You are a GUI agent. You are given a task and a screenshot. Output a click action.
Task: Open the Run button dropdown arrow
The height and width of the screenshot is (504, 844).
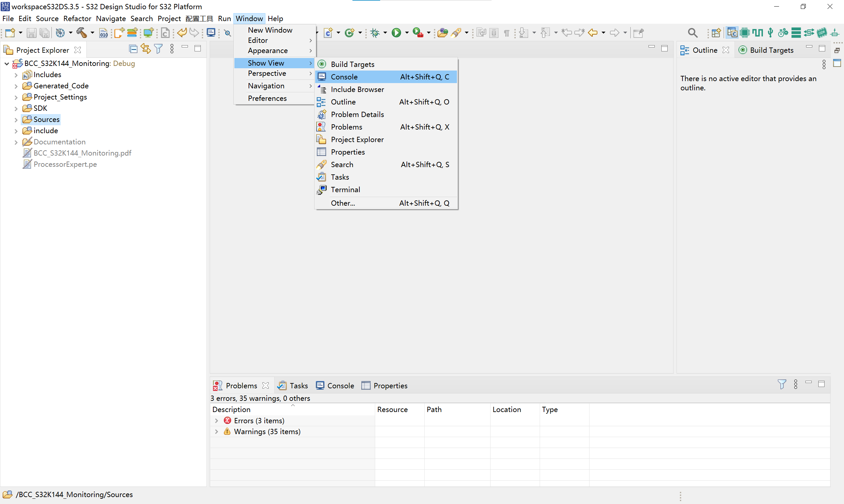pyautogui.click(x=407, y=33)
